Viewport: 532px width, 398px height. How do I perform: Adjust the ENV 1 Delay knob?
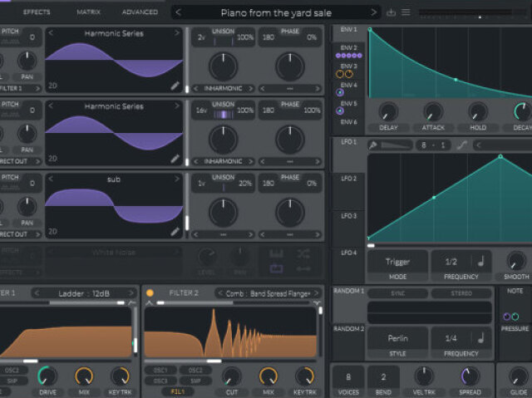388,112
